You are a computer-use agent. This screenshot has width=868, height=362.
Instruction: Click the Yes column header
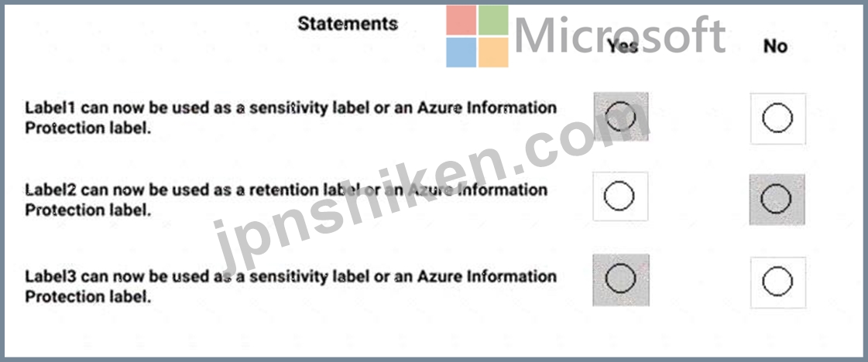click(623, 46)
